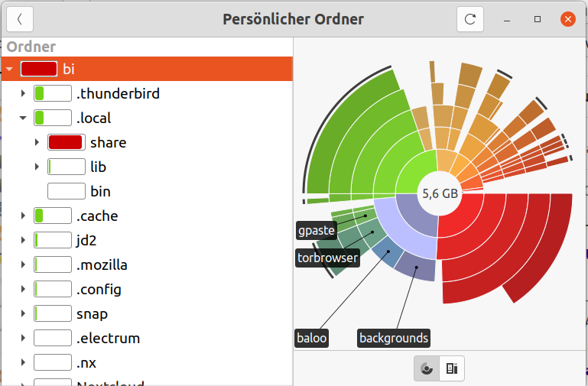Click the backgrounds chart label
Screen dimensions: 588x386
pos(394,337)
